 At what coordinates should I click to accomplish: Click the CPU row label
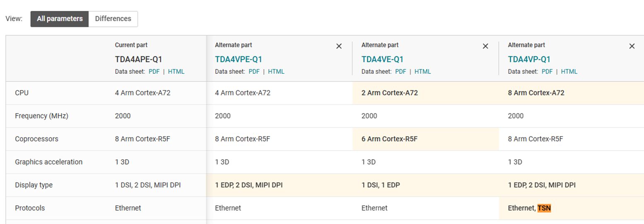(22, 93)
